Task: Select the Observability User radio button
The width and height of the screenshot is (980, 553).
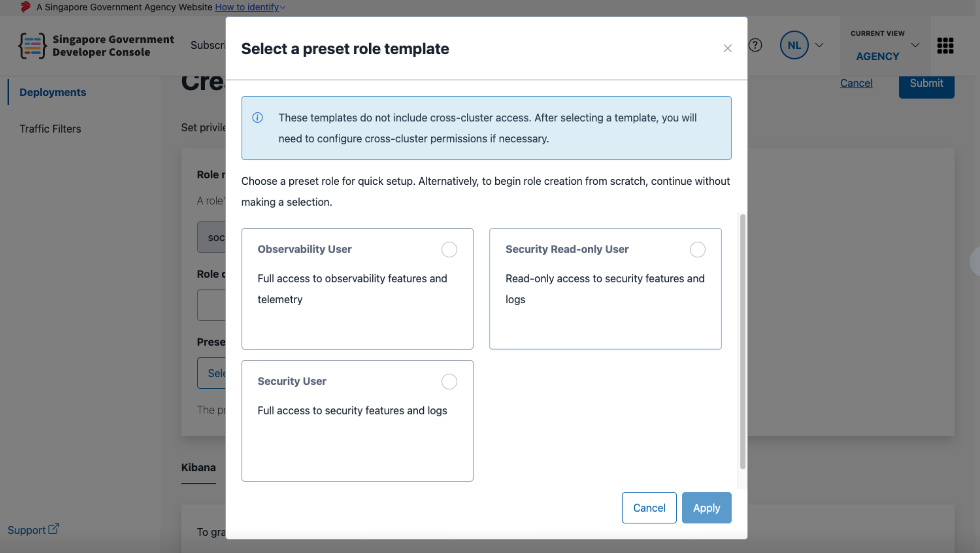Action: point(449,249)
